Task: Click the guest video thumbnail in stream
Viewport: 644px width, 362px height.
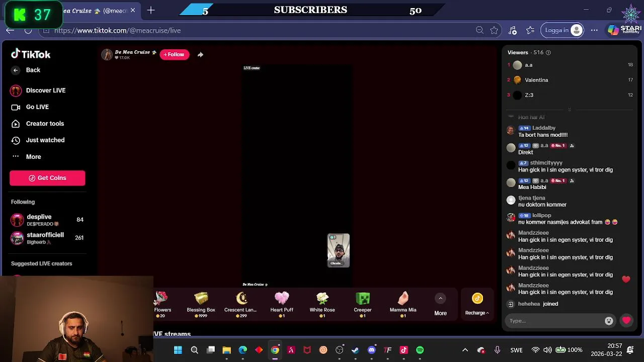Action: pos(339,250)
